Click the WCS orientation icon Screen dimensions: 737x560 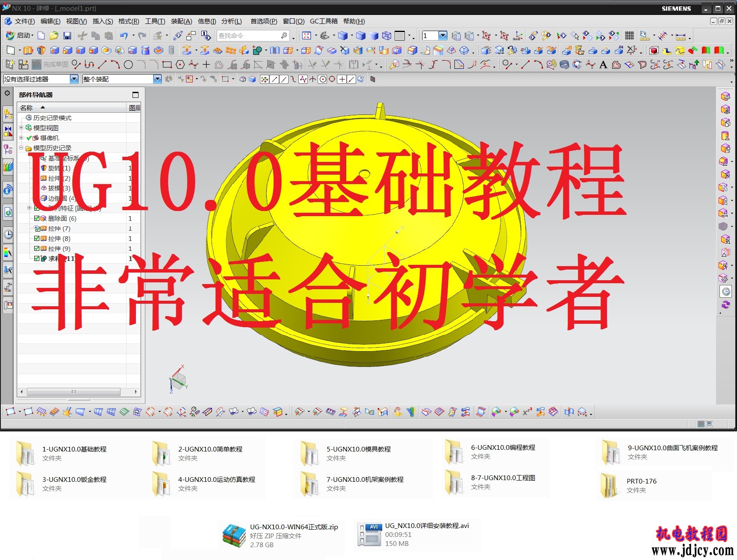pos(518,35)
